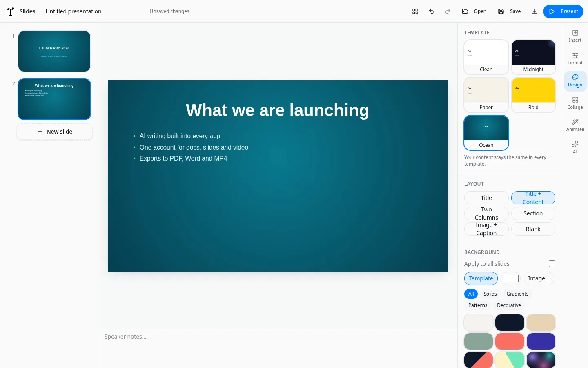Pick the dark navy background swatch

tap(510, 323)
